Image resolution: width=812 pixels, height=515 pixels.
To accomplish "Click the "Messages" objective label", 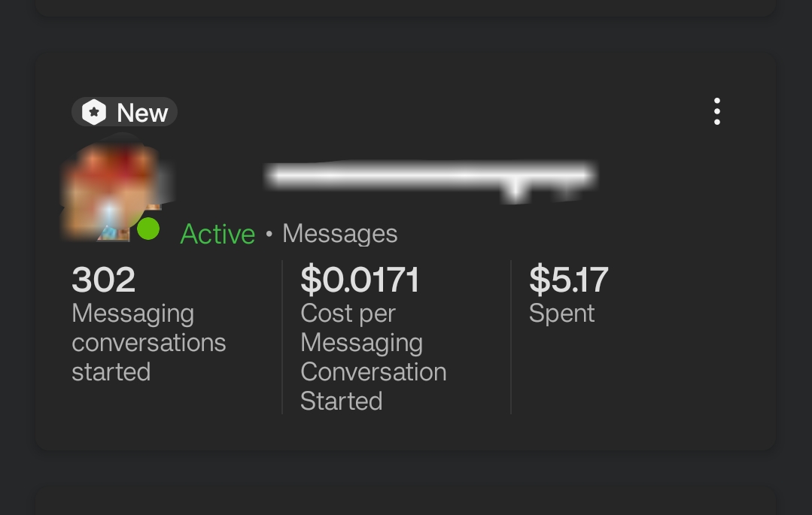I will tap(339, 234).
